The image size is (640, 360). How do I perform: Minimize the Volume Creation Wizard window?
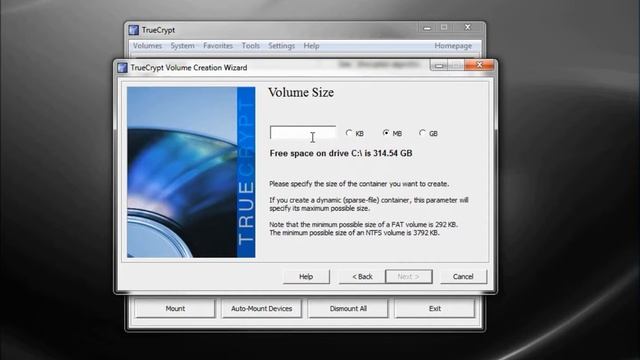pos(439,65)
